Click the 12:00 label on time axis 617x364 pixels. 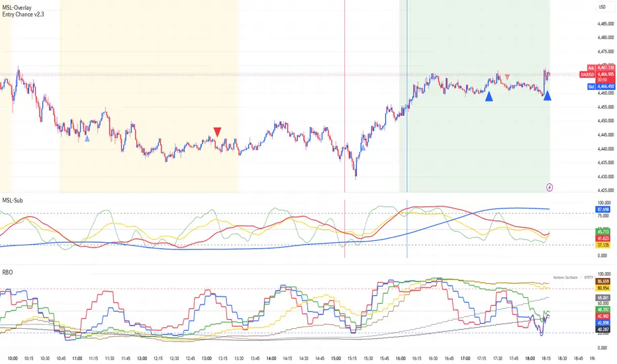pos(142,359)
